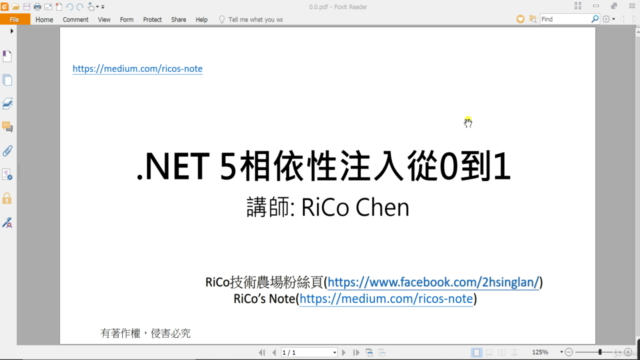640x360 pixels.
Task: Click the advanced search folder icon
Action: coord(533,19)
